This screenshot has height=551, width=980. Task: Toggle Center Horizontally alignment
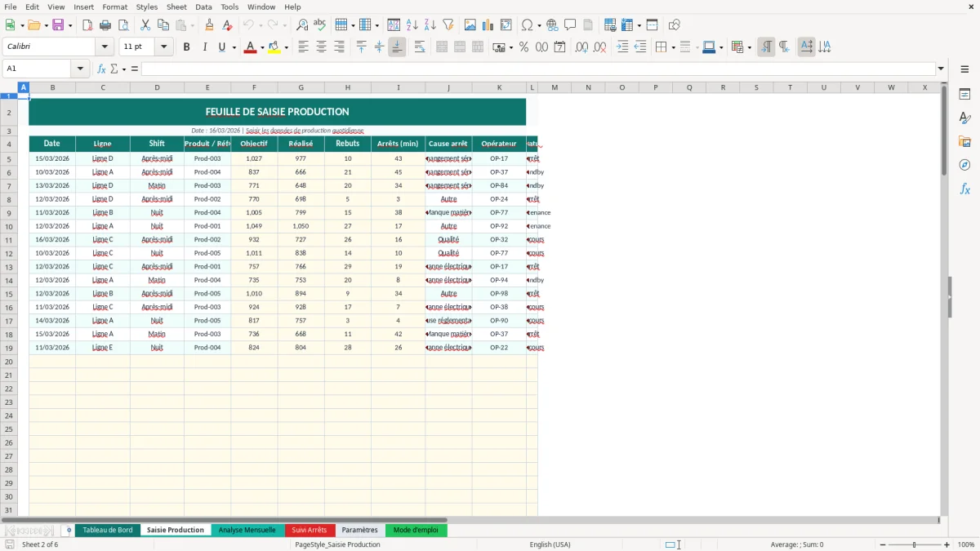point(321,47)
